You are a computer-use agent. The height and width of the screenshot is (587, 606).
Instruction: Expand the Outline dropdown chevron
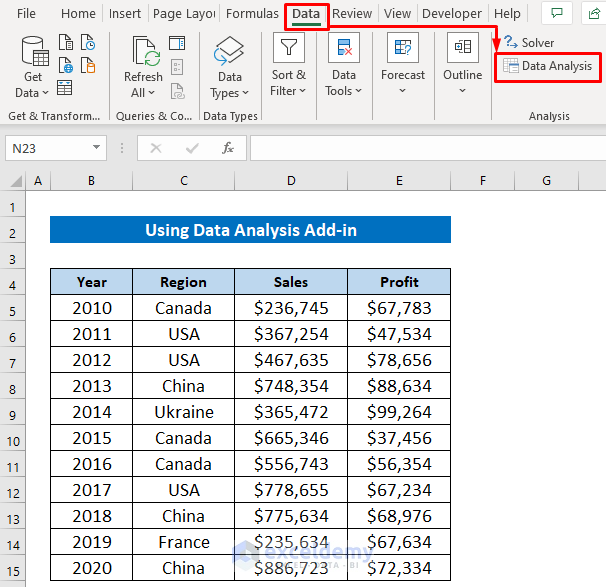(x=463, y=91)
